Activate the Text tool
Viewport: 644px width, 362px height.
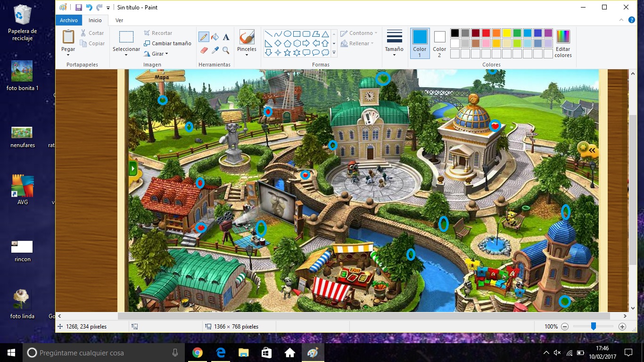[x=226, y=37]
